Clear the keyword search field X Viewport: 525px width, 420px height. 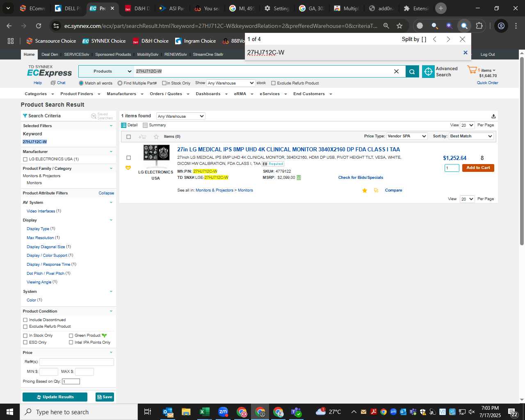396,71
